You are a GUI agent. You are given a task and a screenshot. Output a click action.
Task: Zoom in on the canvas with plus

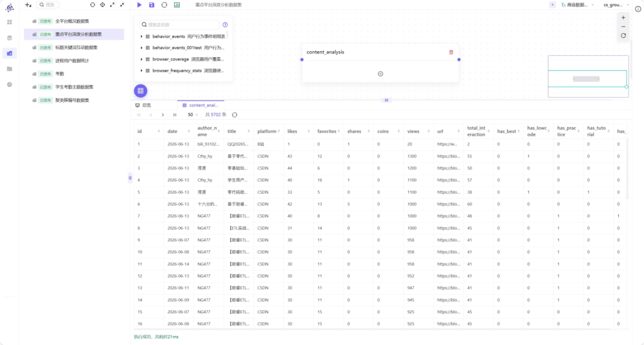click(623, 18)
